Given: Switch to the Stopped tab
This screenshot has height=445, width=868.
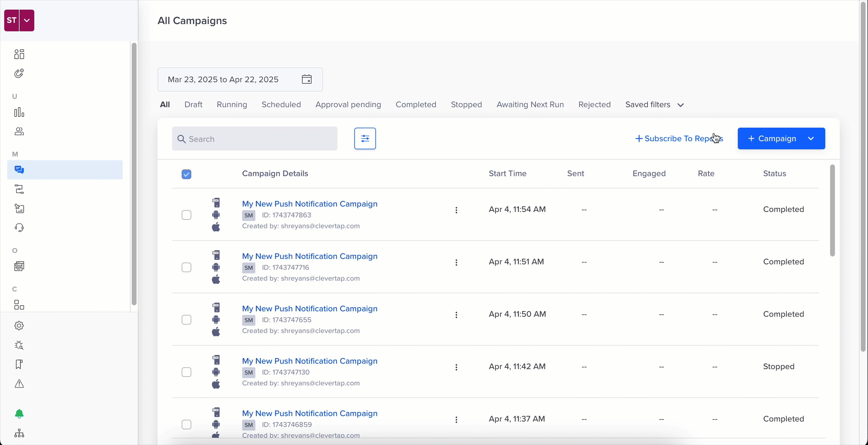Looking at the screenshot, I should [466, 104].
